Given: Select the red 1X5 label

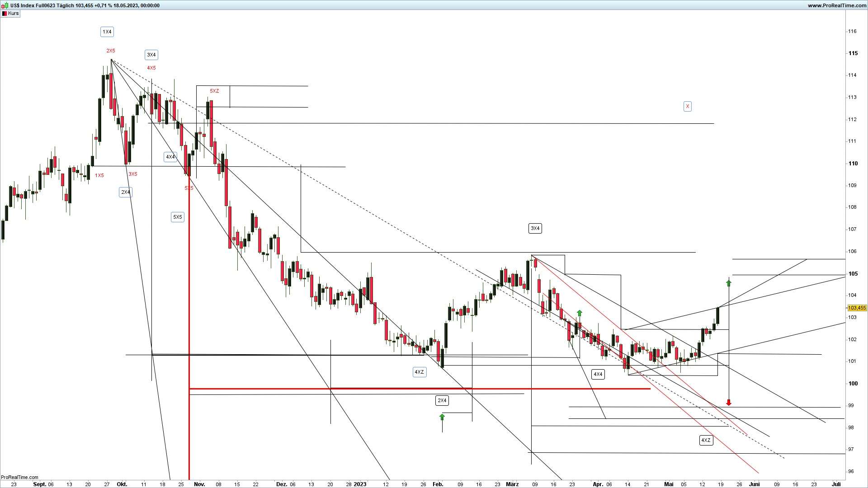Looking at the screenshot, I should [99, 175].
